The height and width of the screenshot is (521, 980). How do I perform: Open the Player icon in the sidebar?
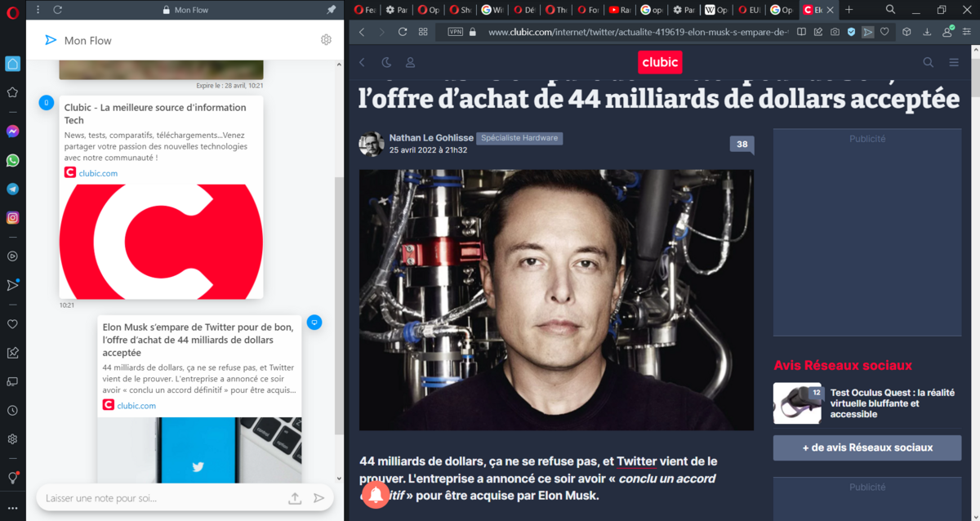click(x=12, y=256)
